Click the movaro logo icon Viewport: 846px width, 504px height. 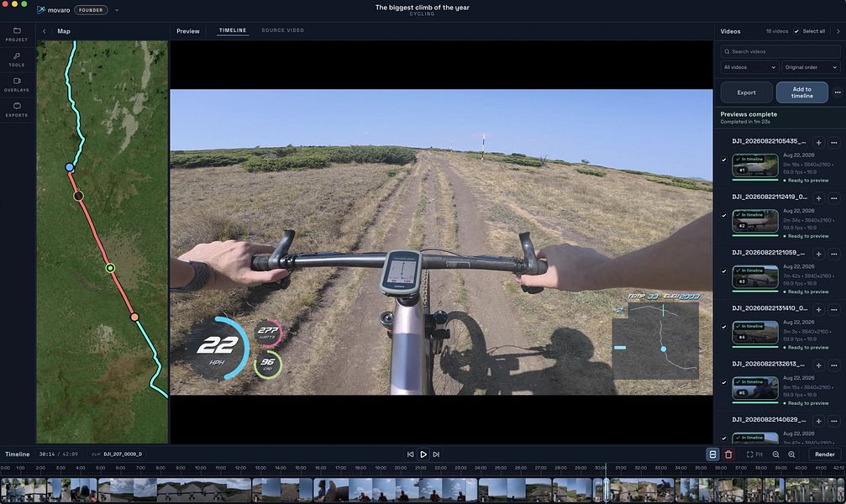41,10
